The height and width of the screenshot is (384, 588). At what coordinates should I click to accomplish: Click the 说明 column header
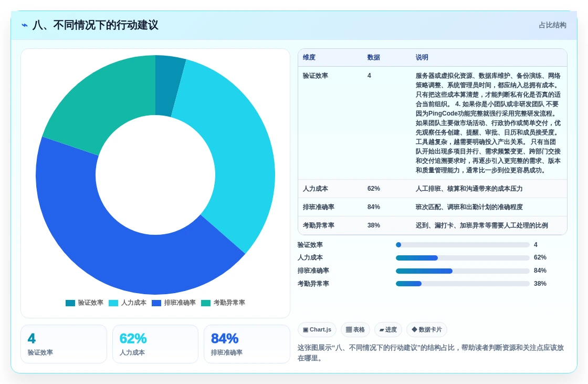pos(422,57)
